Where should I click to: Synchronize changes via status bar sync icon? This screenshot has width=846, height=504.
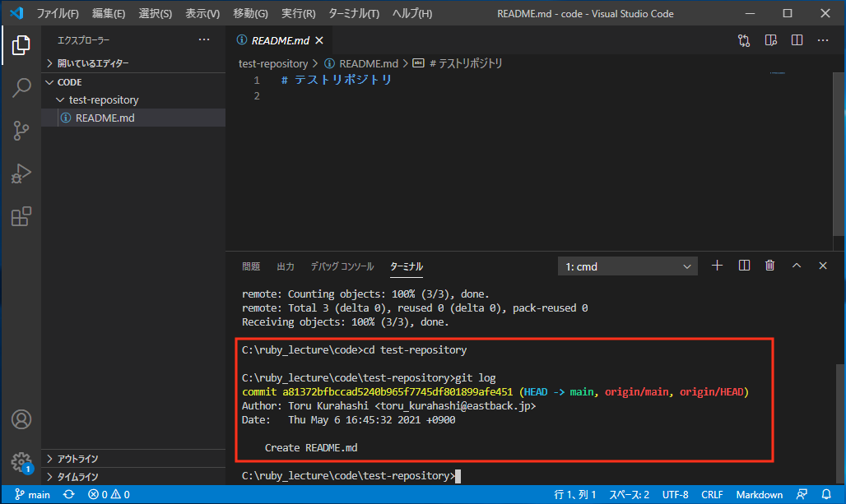(68, 494)
